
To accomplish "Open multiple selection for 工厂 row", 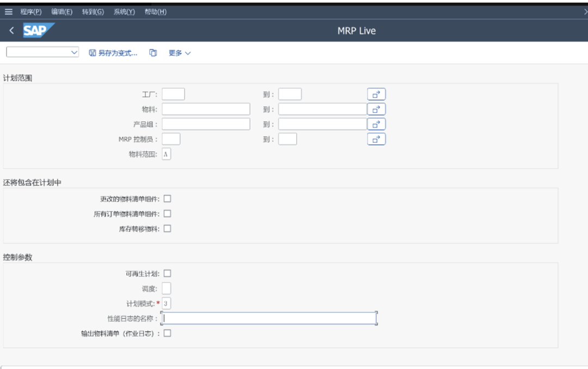I will 376,95.
